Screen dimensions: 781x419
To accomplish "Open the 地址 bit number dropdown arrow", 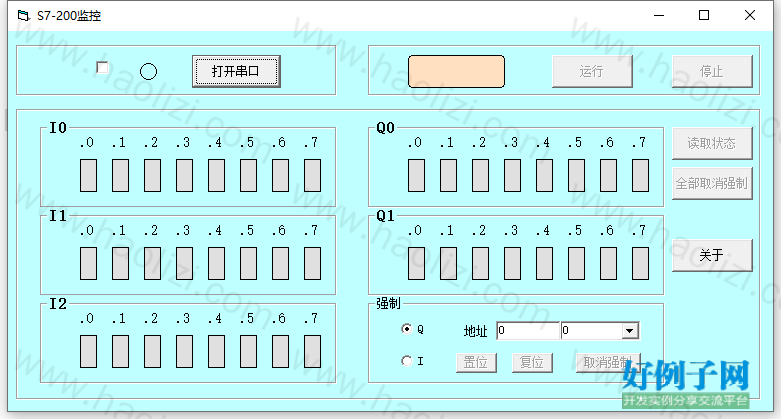I will (630, 331).
